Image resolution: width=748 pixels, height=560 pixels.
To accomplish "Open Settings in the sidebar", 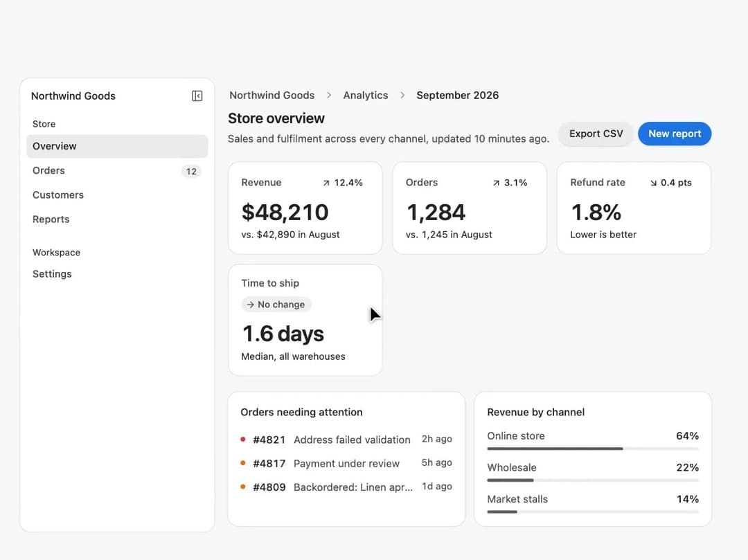I will [x=117, y=274].
